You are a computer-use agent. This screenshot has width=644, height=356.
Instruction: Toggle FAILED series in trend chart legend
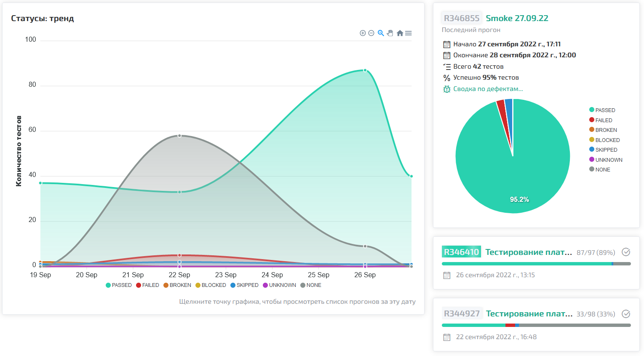[x=148, y=285]
